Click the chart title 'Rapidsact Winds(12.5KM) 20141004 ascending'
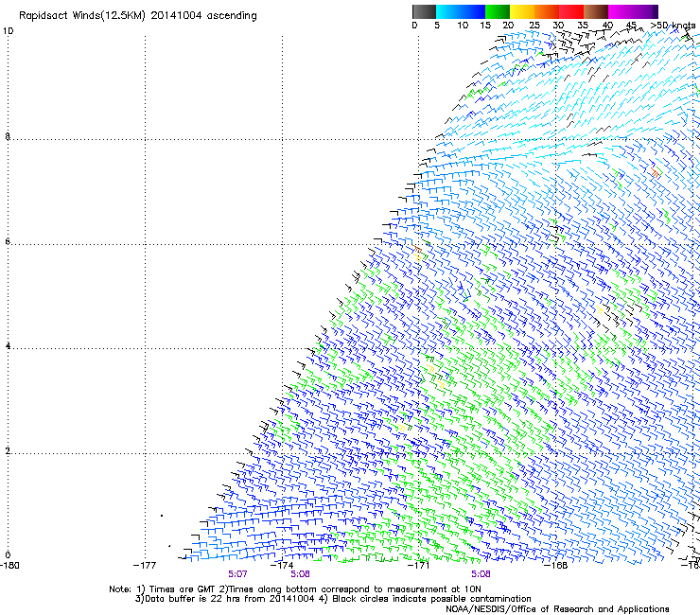Screen dimensions: 700x615 tap(138, 16)
